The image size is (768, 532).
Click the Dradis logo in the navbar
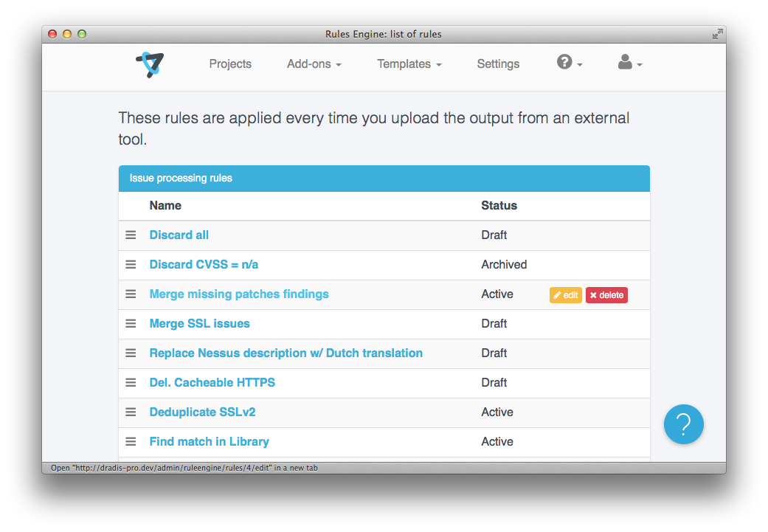click(149, 63)
